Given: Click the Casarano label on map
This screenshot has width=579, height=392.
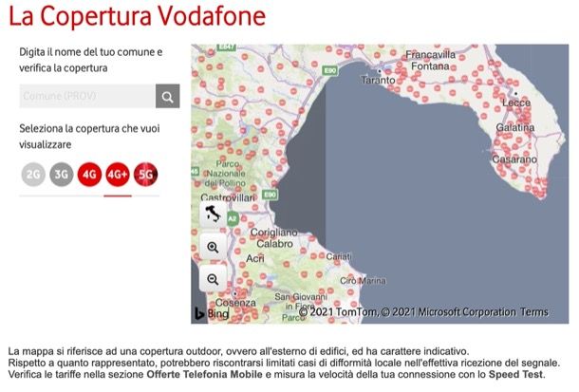Looking at the screenshot, I should [514, 159].
